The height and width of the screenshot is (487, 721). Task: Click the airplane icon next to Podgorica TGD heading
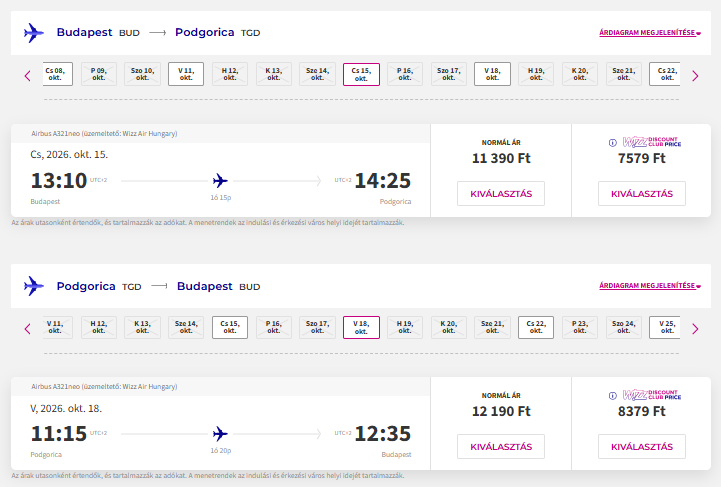(x=34, y=286)
